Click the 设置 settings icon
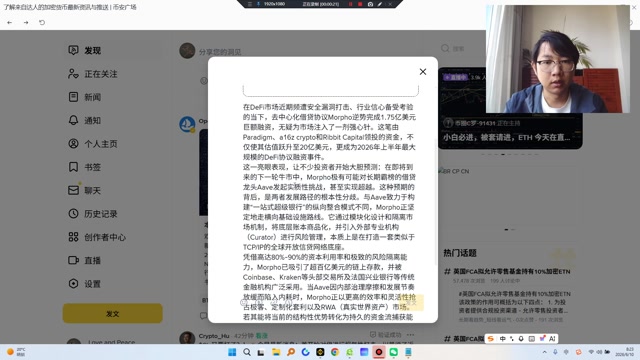 pos(73,283)
